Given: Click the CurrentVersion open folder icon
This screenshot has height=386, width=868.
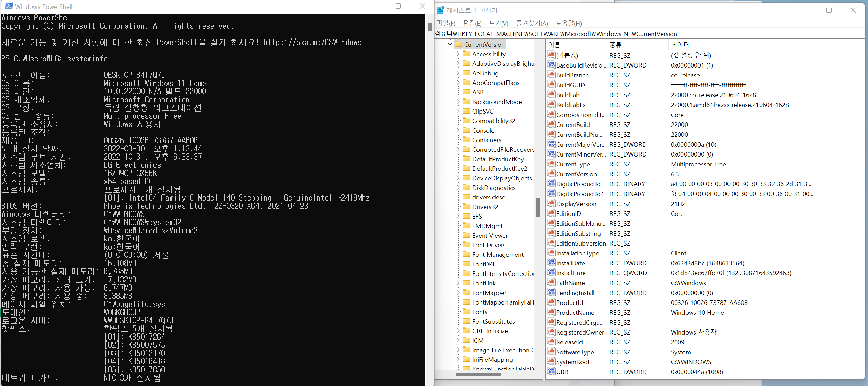Looking at the screenshot, I should 458,44.
